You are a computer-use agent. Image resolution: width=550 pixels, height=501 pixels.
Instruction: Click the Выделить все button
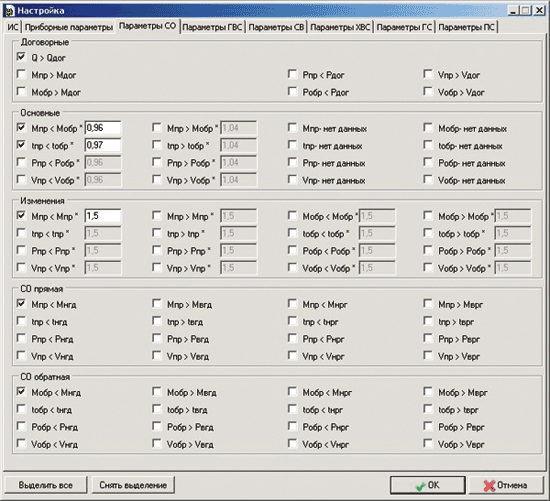click(x=46, y=485)
